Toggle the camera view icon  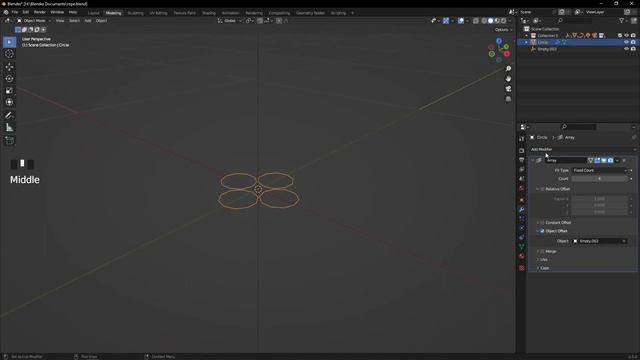508,89
